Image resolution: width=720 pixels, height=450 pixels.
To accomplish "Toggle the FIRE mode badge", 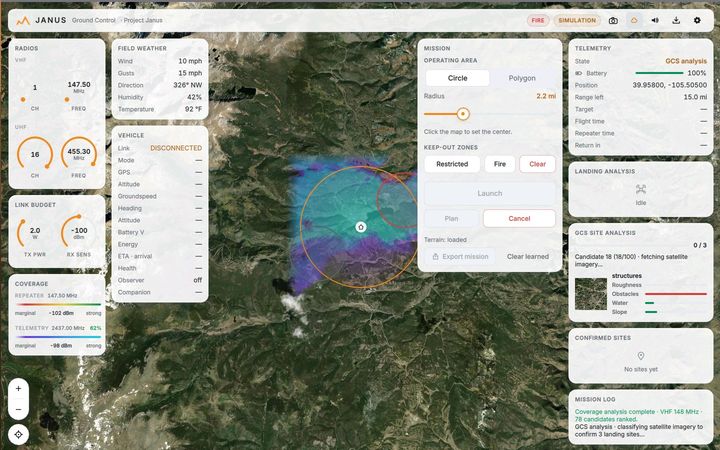I will [538, 21].
